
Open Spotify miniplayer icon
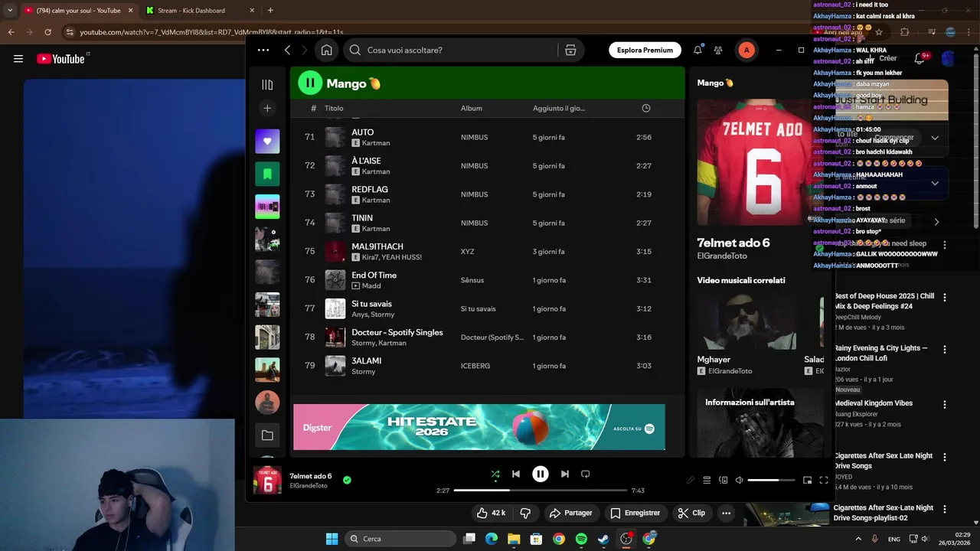(x=807, y=480)
